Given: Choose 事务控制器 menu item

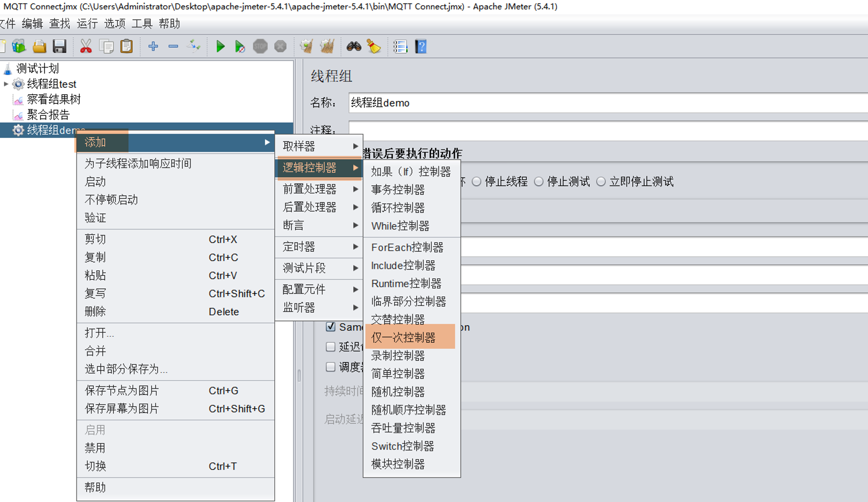Looking at the screenshot, I should pos(411,190).
